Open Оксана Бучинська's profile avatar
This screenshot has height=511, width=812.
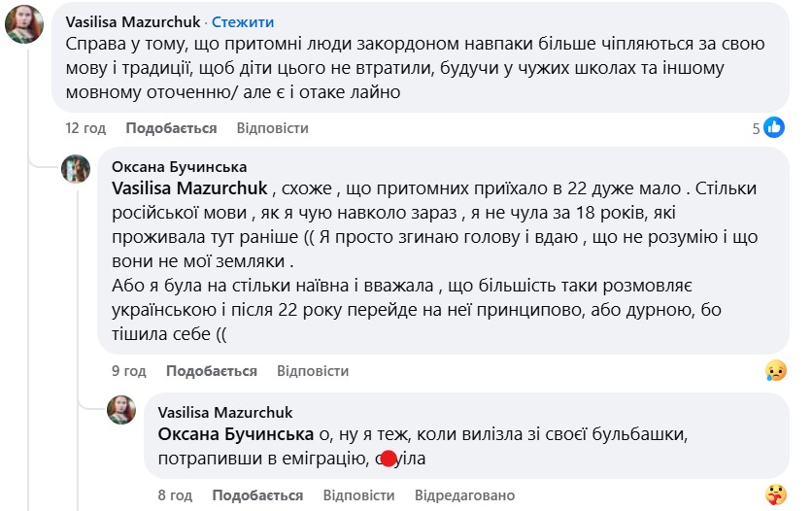click(76, 169)
